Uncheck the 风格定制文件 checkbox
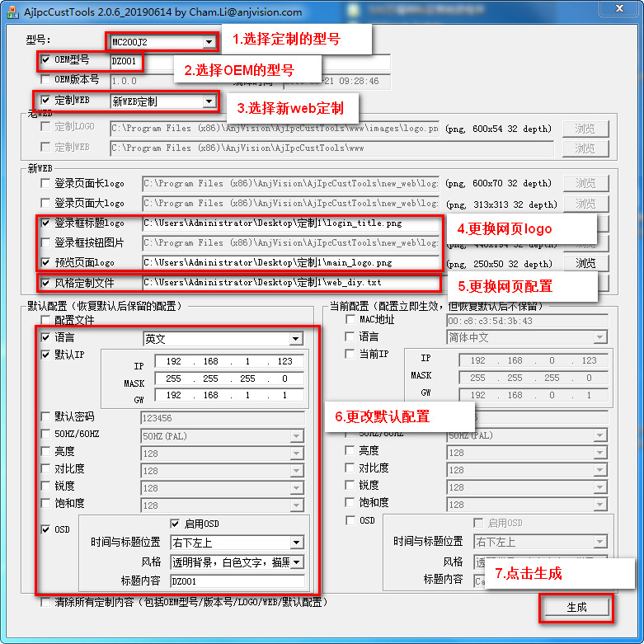The height and width of the screenshot is (644, 644). coord(45,283)
